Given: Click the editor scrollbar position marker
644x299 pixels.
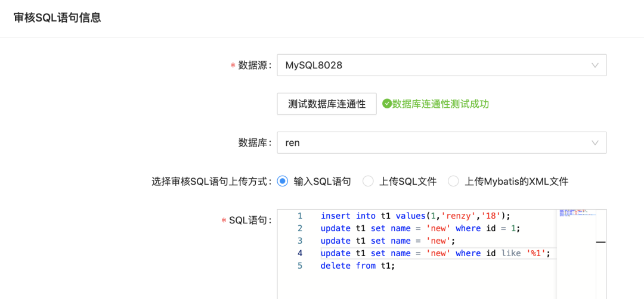Looking at the screenshot, I should (601, 242).
